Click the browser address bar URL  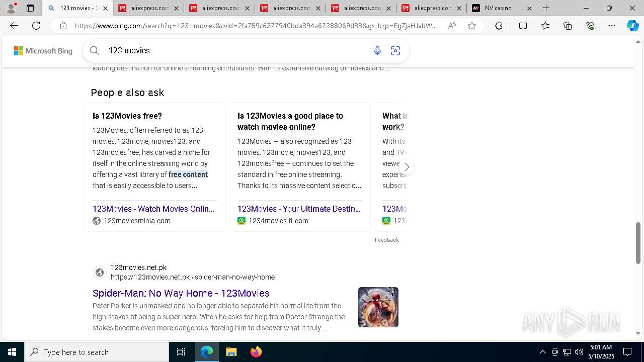(256, 26)
